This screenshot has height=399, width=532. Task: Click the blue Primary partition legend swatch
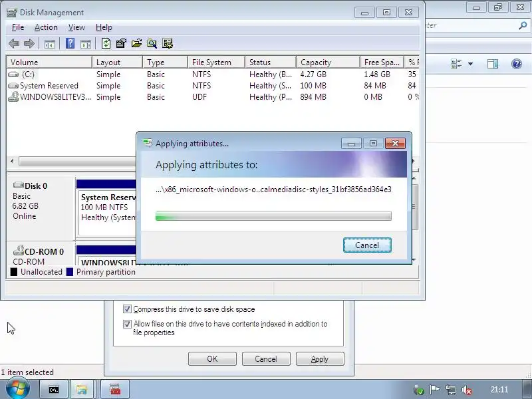[x=70, y=272]
